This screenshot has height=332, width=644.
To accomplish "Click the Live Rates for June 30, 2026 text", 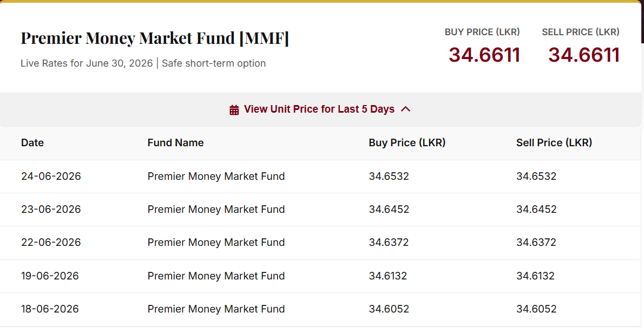I will click(x=87, y=63).
